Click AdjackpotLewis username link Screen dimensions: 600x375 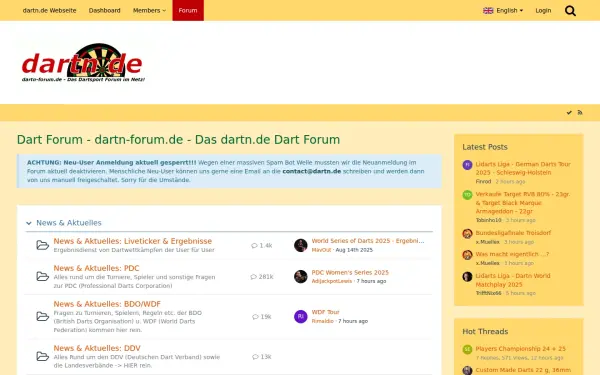pyautogui.click(x=331, y=281)
